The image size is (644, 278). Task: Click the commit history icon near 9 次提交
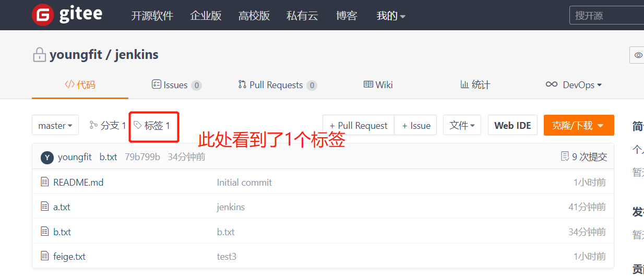[x=565, y=156]
